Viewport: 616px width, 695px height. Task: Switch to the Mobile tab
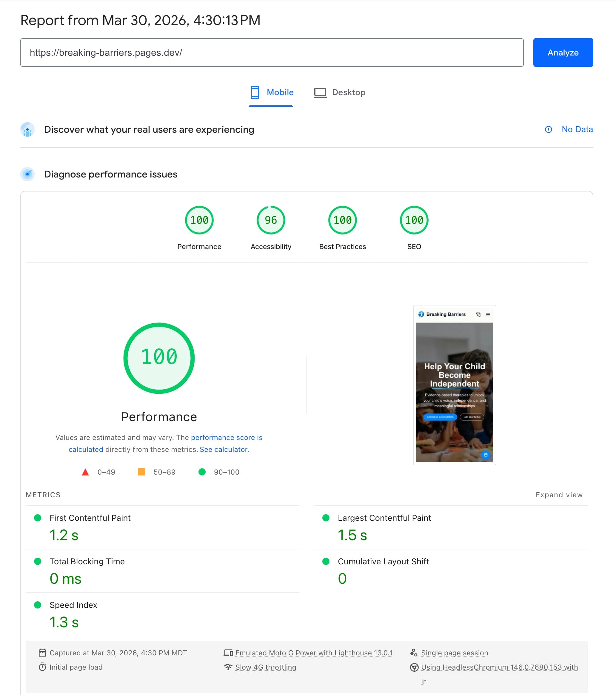coord(280,92)
